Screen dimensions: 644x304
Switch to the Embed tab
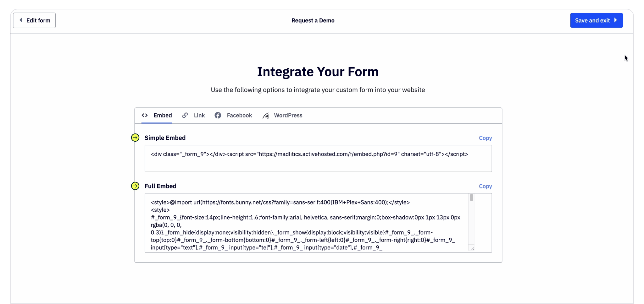pyautogui.click(x=157, y=115)
